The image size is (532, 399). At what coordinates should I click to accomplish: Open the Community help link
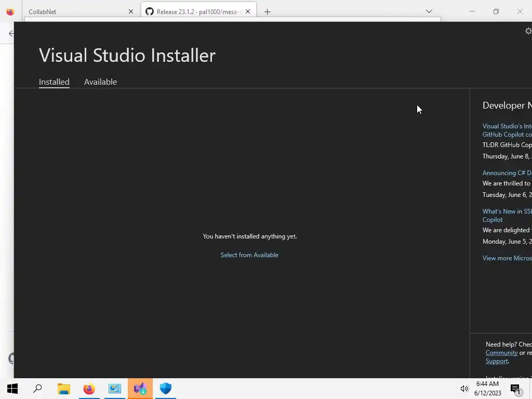coord(501,353)
